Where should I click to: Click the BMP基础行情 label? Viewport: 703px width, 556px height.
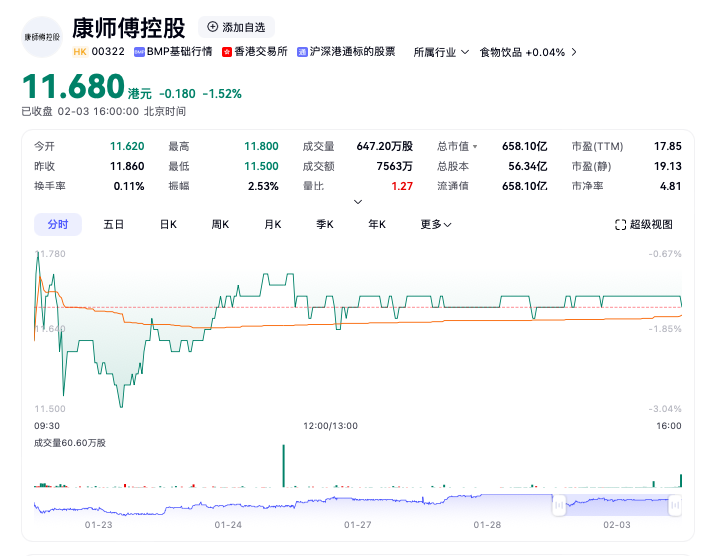pyautogui.click(x=179, y=52)
